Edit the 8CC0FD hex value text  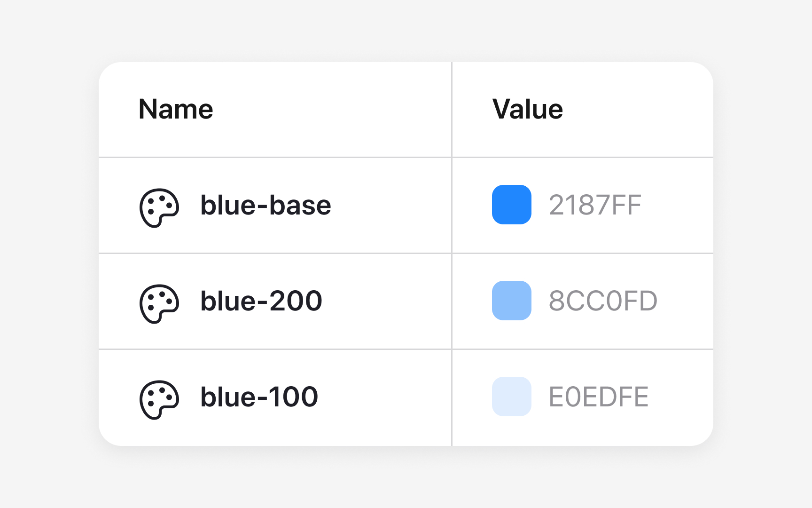click(603, 302)
